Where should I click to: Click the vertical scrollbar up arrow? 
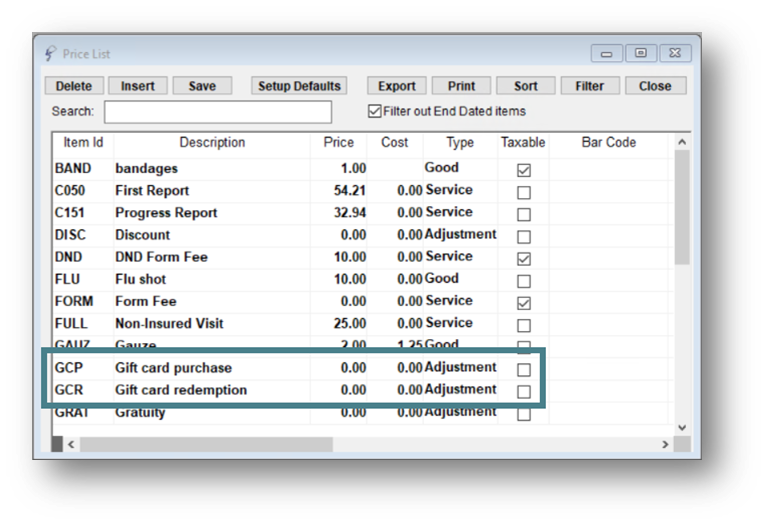(x=682, y=142)
